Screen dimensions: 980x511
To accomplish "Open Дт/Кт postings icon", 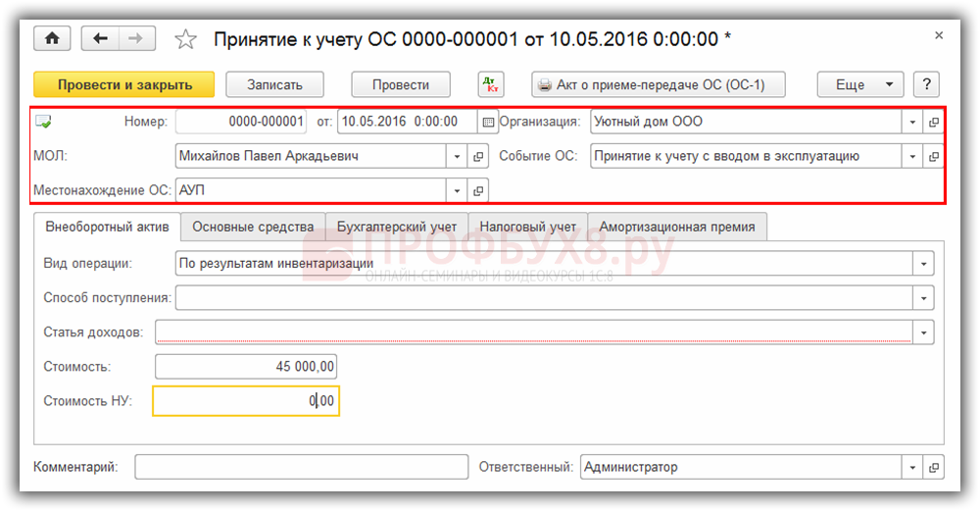I will pos(491,84).
